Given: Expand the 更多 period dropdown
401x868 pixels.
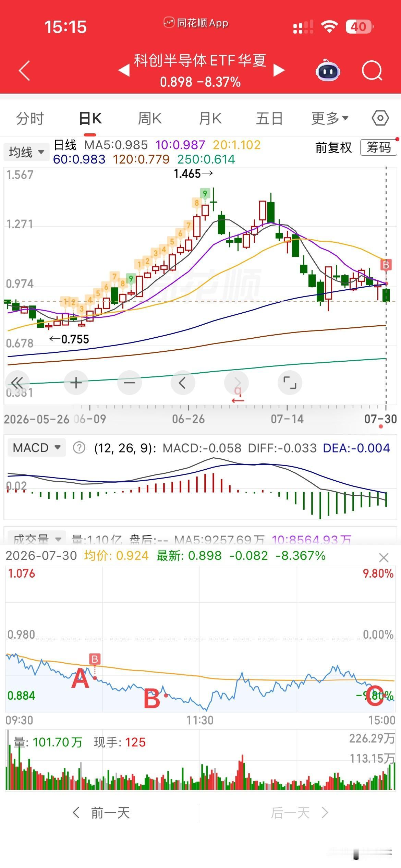Looking at the screenshot, I should pyautogui.click(x=330, y=119).
